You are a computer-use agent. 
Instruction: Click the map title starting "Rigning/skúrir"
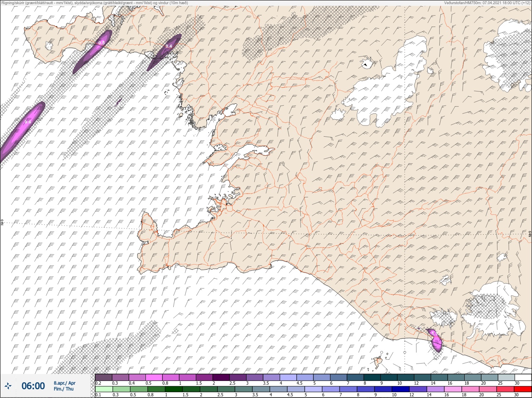[95, 2]
